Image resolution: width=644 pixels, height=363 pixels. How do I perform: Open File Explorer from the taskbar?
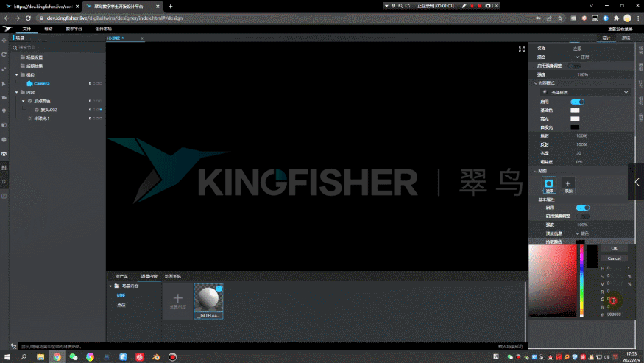click(40, 357)
